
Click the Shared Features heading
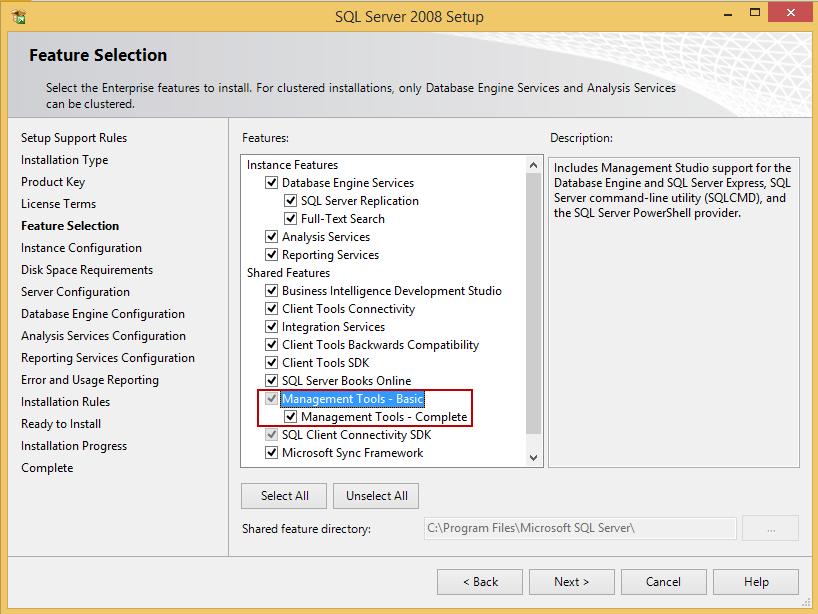(288, 273)
